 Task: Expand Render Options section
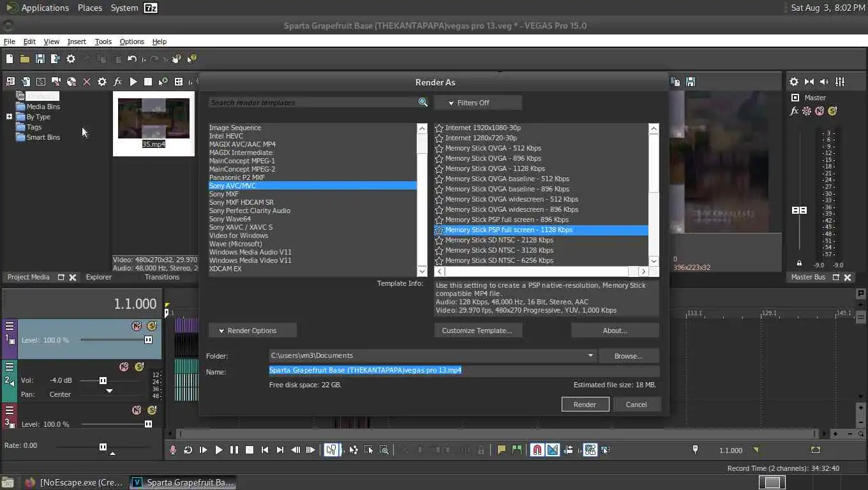click(253, 330)
